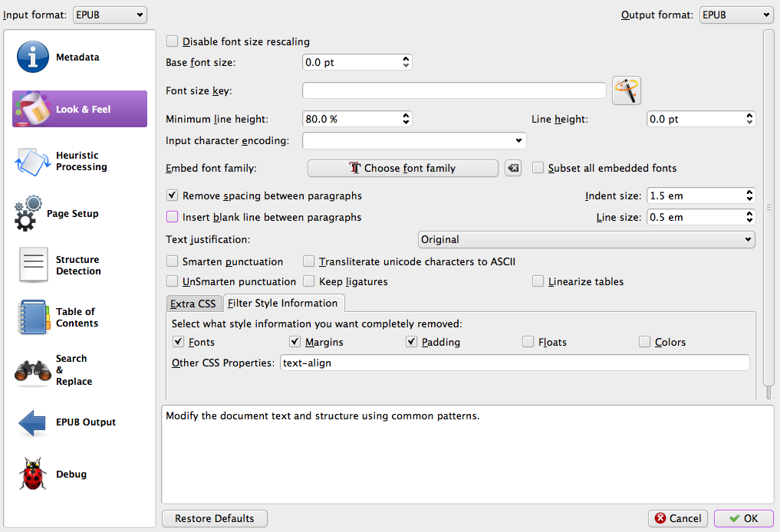The image size is (780, 532).
Task: Click the font size key wizard icon
Action: point(626,90)
